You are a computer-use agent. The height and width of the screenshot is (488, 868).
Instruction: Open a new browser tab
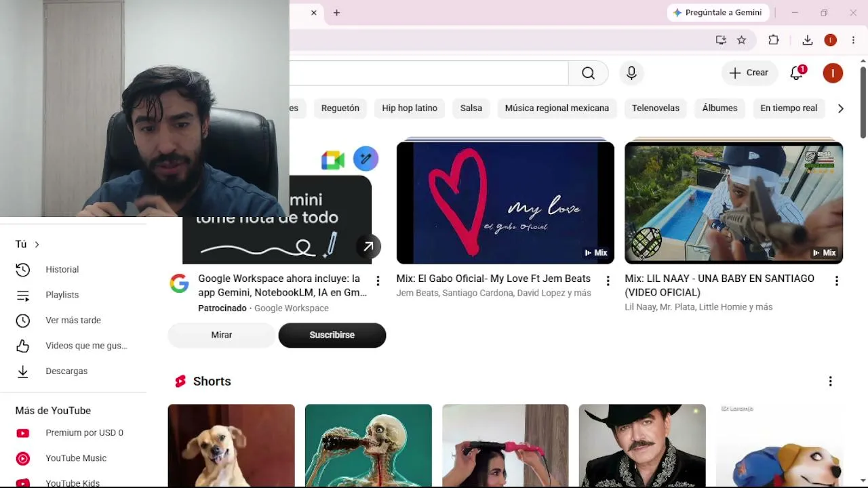coord(336,12)
